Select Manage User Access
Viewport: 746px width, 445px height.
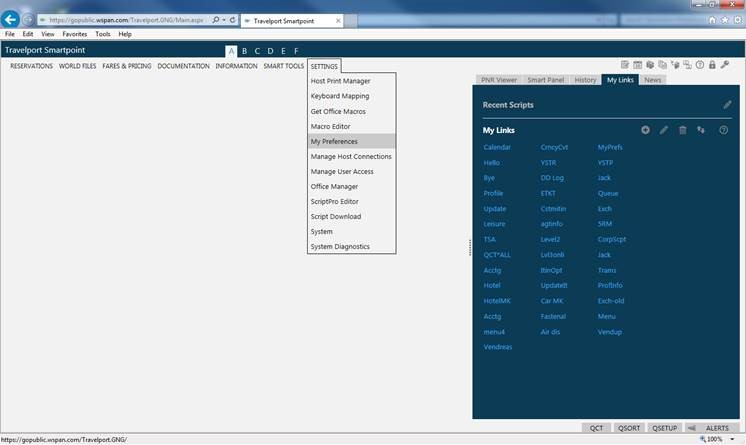pos(351,171)
